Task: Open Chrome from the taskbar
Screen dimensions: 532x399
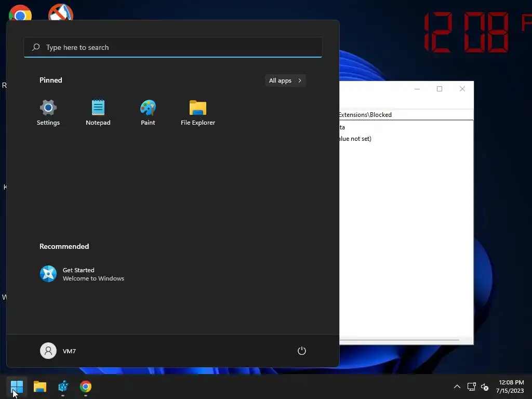Action: click(x=86, y=387)
